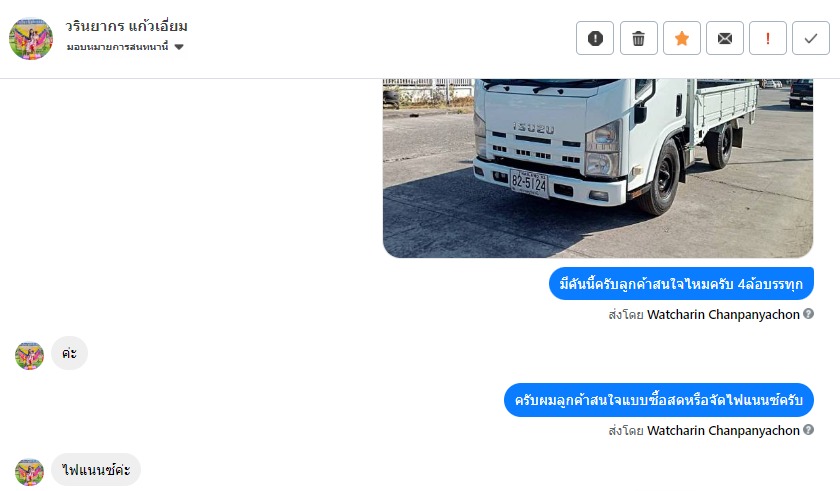Click customer avatar beside ค่ะ message

coord(29,356)
